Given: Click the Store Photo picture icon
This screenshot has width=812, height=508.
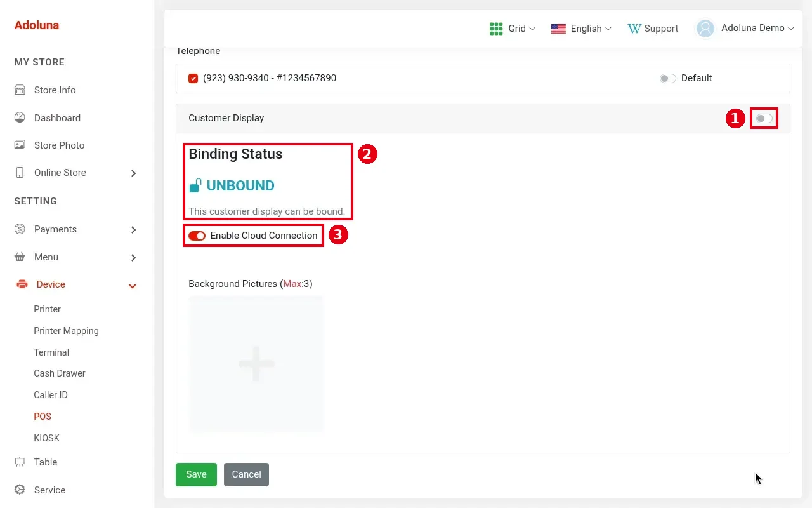Looking at the screenshot, I should click(20, 145).
